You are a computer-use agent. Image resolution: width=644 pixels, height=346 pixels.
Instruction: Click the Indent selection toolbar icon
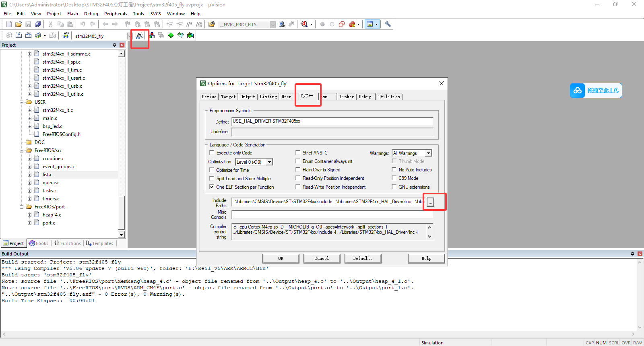point(170,24)
